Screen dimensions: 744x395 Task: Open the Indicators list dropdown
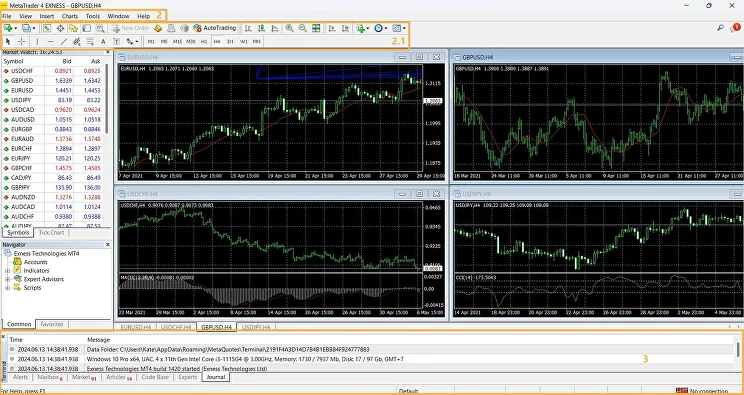363,28
